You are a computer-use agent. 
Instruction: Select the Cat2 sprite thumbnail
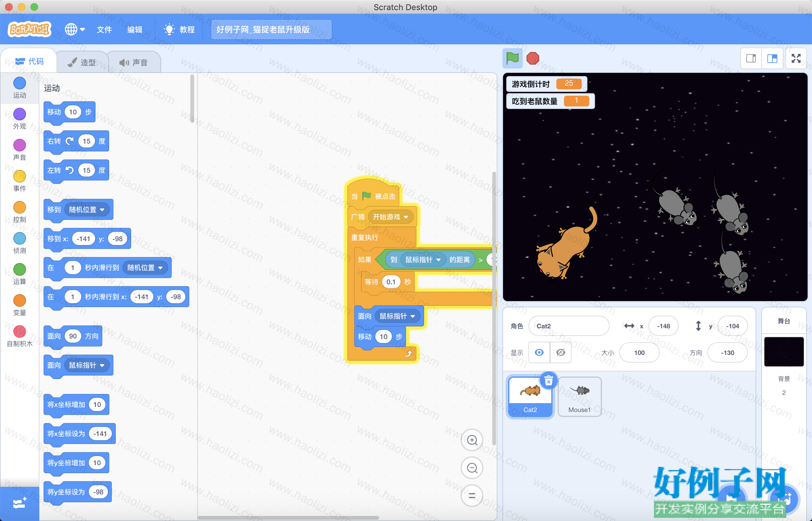(530, 397)
